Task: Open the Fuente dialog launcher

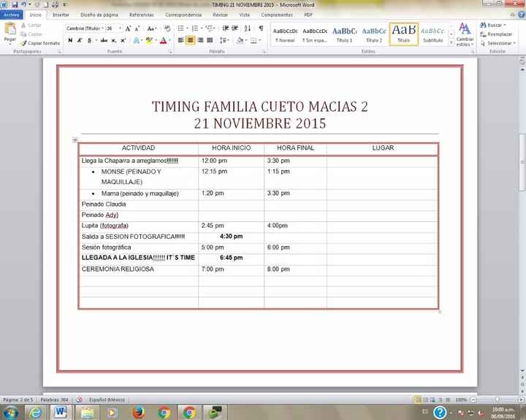Action: tap(170, 52)
